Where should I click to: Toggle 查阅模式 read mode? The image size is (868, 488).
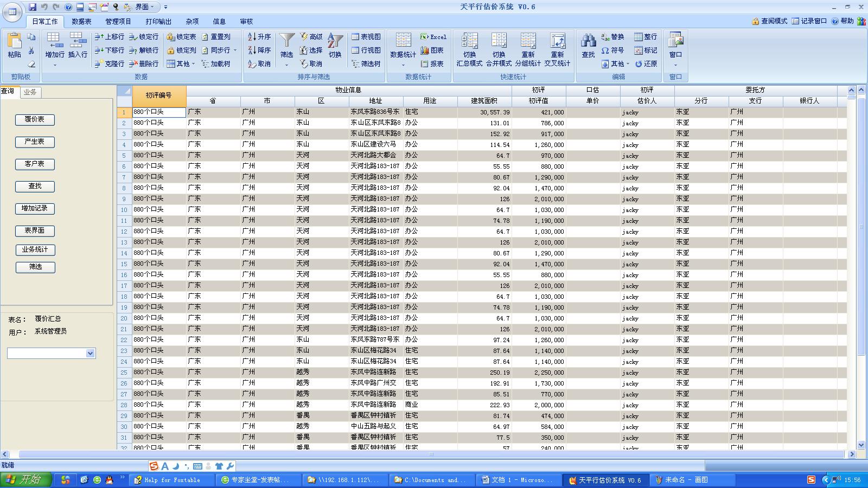769,21
